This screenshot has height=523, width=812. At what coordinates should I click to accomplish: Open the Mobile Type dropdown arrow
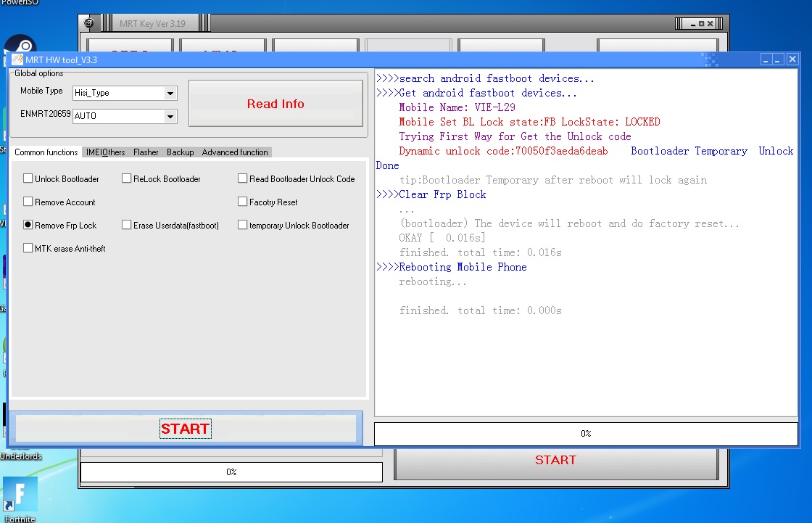(x=170, y=94)
